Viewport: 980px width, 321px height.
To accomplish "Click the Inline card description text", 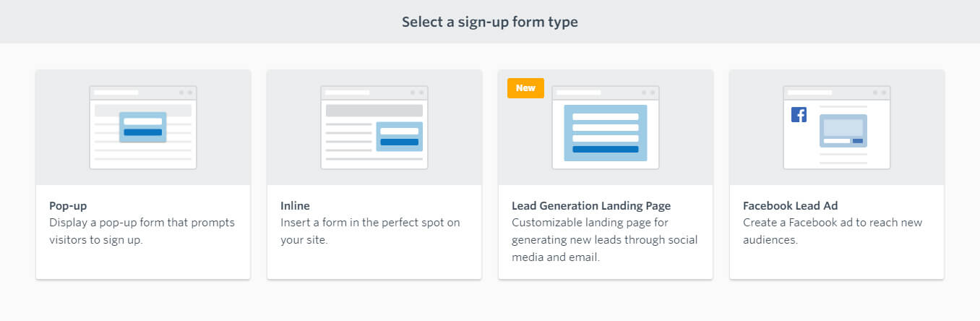I will click(x=370, y=231).
